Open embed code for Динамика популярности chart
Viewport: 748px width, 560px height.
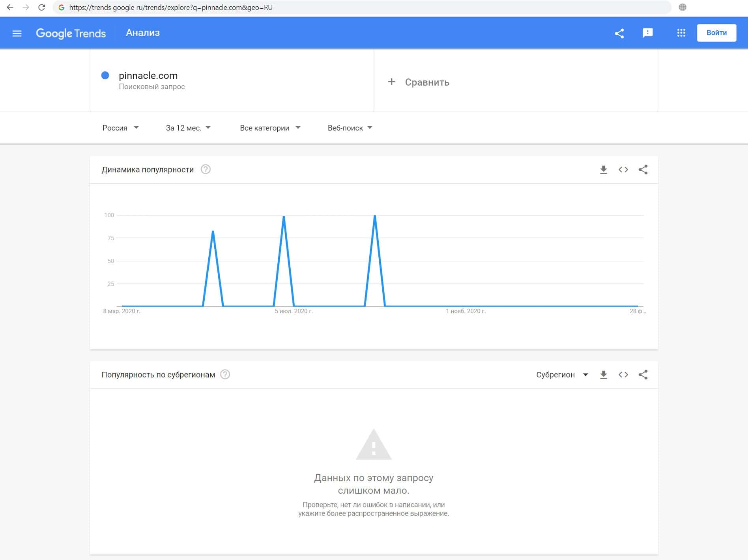pyautogui.click(x=623, y=170)
